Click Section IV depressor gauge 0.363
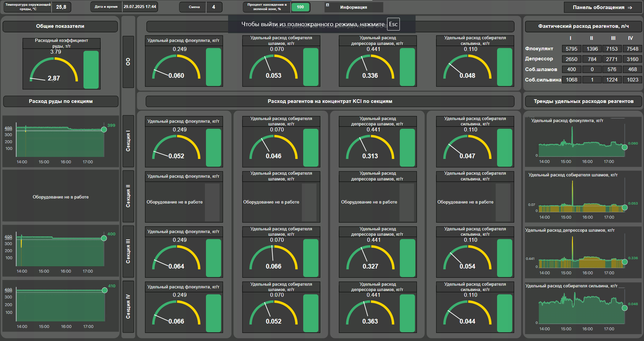 [370, 313]
